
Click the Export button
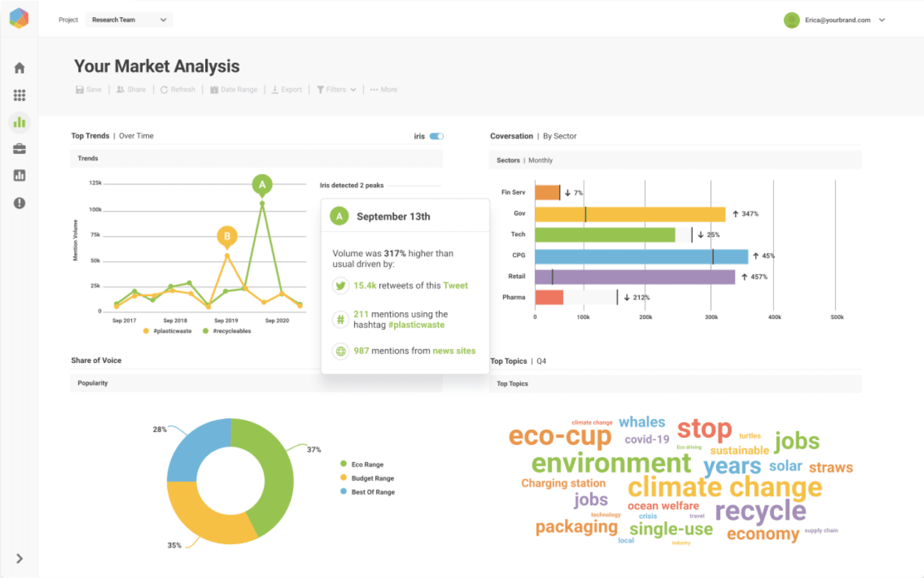[286, 89]
